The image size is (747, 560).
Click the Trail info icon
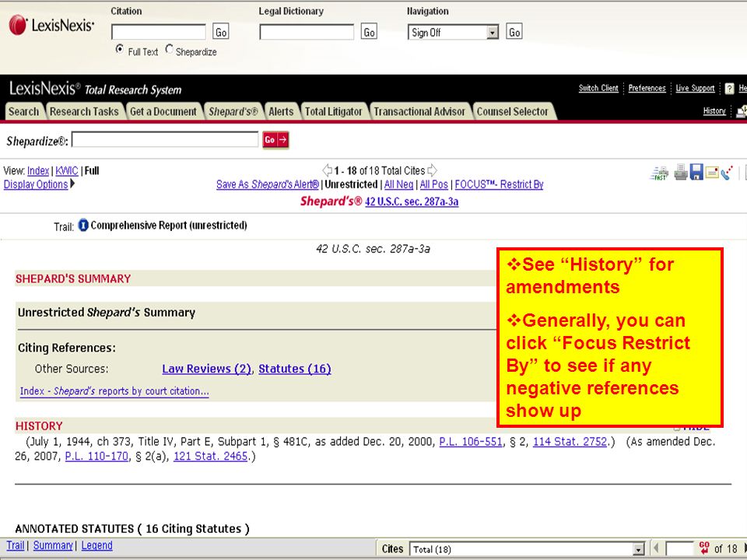(83, 225)
